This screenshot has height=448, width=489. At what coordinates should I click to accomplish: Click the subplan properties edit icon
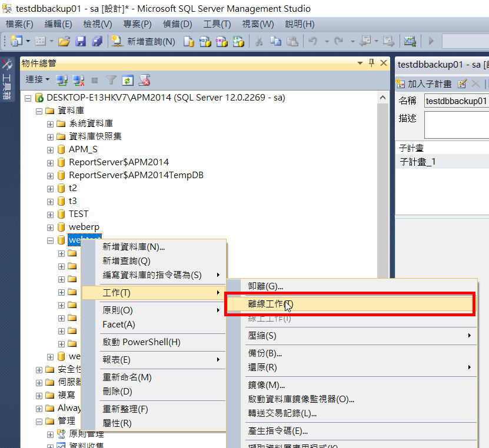coord(462,84)
